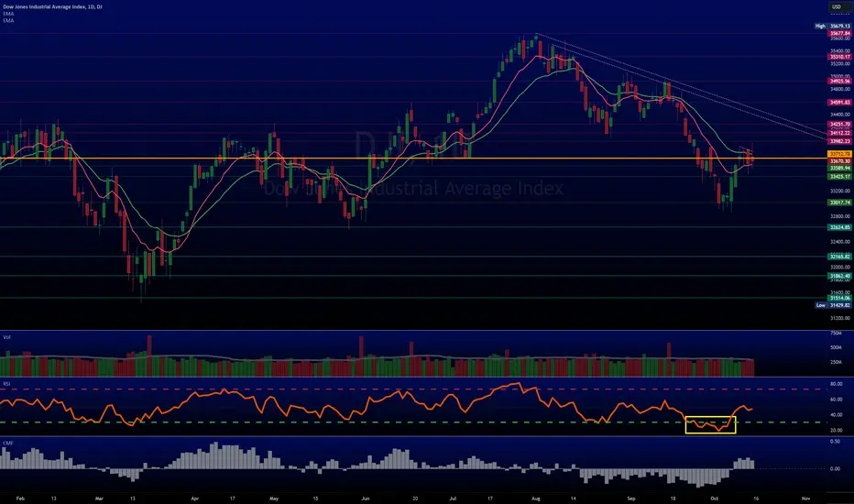Viewport: 854px width, 504px height.
Task: Select the 33017.74 price level tag
Action: 839,203
